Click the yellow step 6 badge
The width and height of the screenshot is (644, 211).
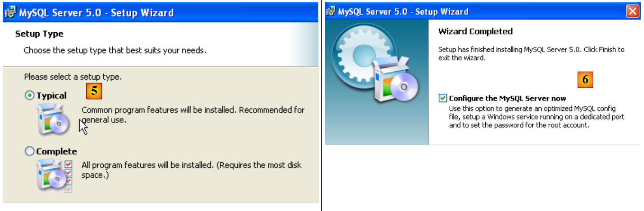[585, 80]
